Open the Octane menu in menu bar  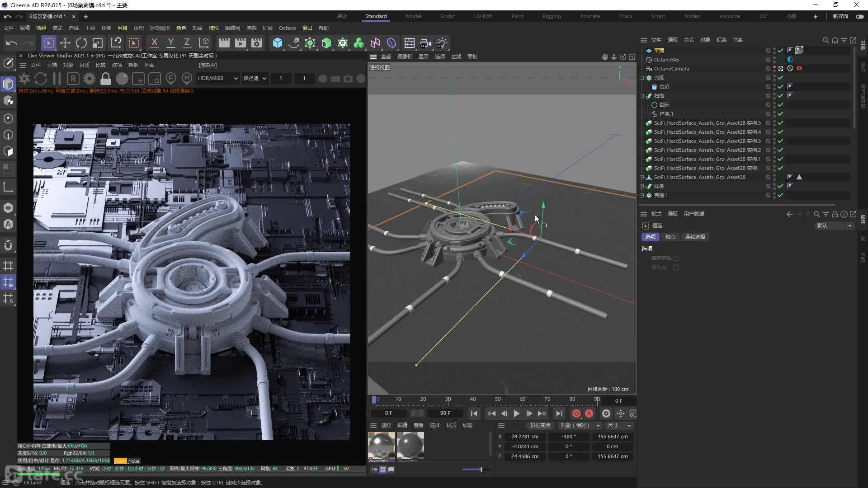pos(288,28)
